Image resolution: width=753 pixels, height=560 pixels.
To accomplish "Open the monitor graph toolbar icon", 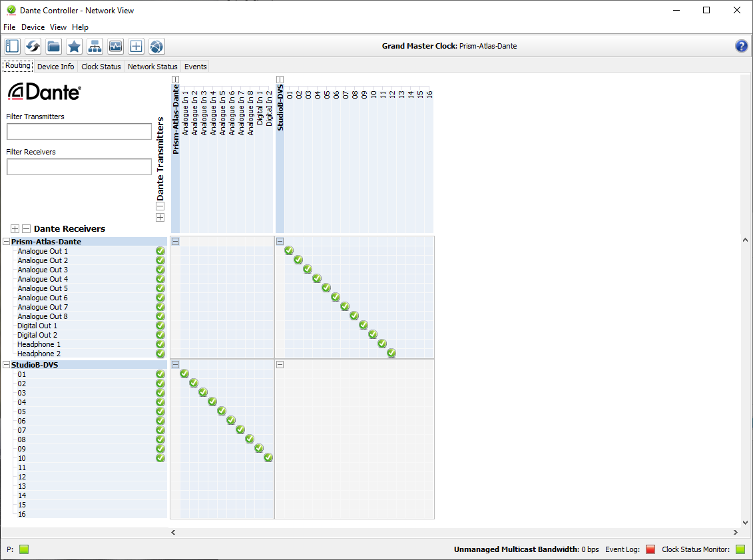I will [115, 46].
